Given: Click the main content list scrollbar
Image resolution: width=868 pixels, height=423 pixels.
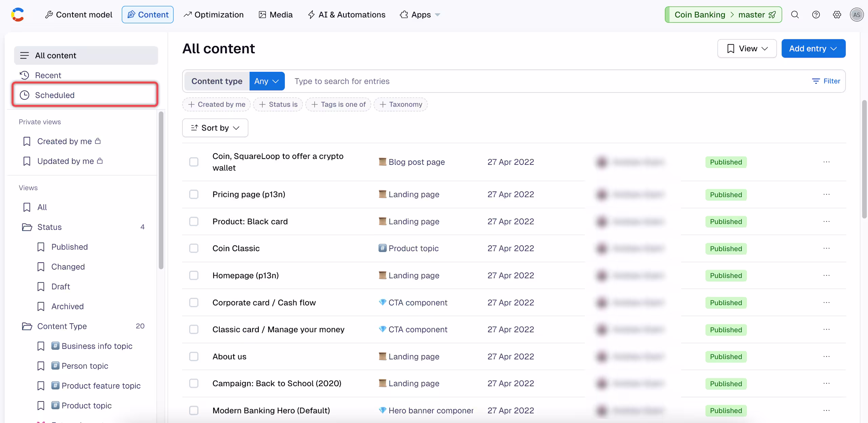Looking at the screenshot, I should click(x=864, y=159).
